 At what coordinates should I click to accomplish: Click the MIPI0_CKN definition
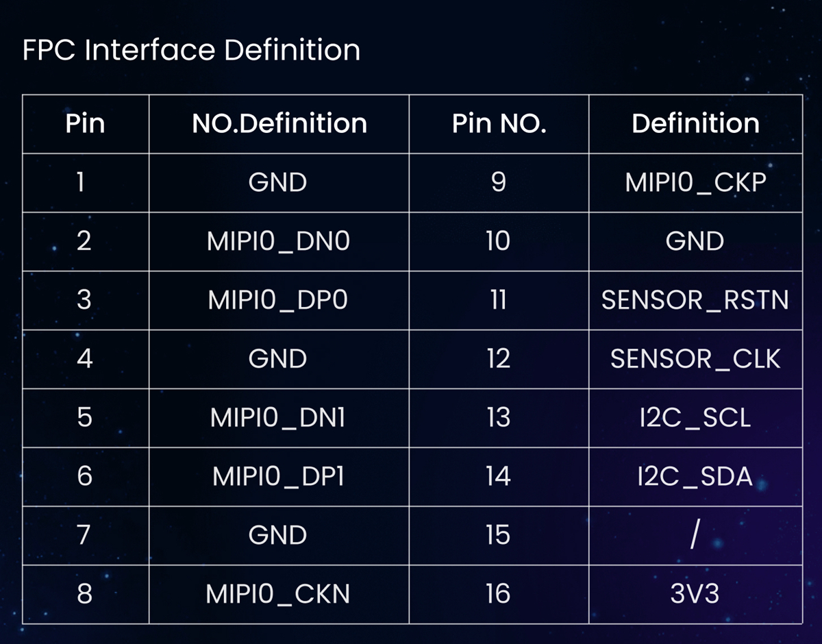(278, 594)
